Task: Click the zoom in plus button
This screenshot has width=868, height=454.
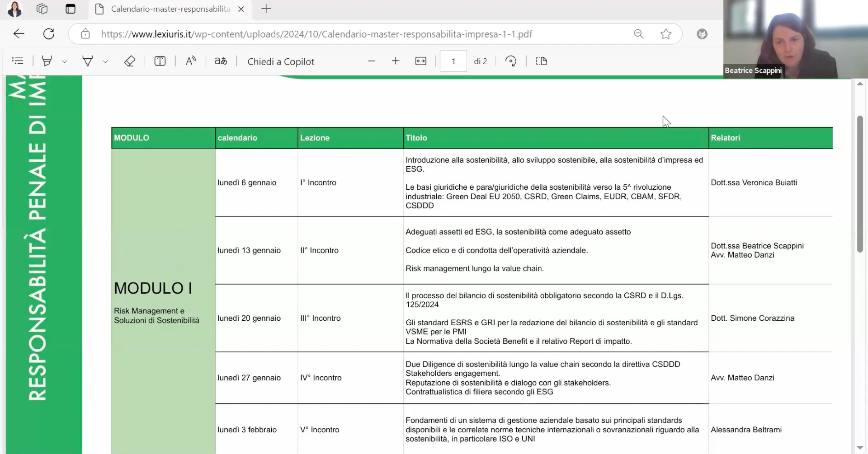Action: [x=396, y=61]
